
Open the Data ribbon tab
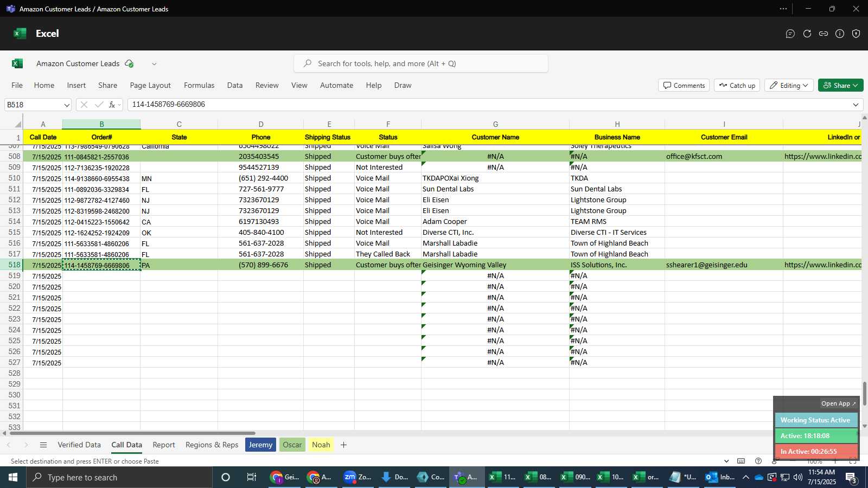[235, 86]
